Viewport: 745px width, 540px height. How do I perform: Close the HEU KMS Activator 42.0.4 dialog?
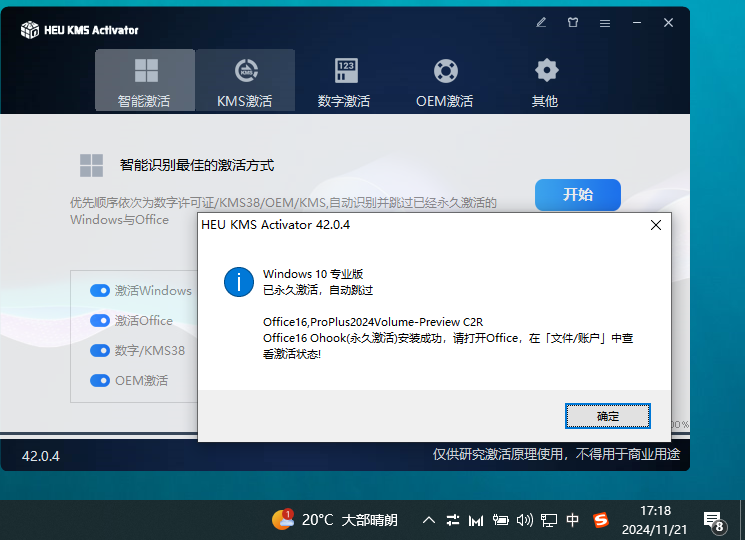[x=656, y=225]
